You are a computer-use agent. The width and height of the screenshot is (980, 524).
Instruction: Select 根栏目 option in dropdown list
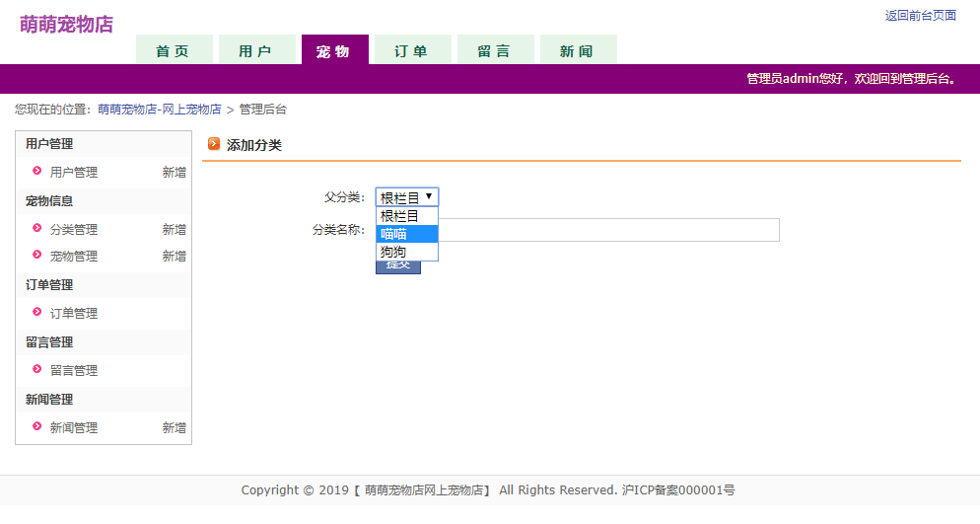click(407, 216)
